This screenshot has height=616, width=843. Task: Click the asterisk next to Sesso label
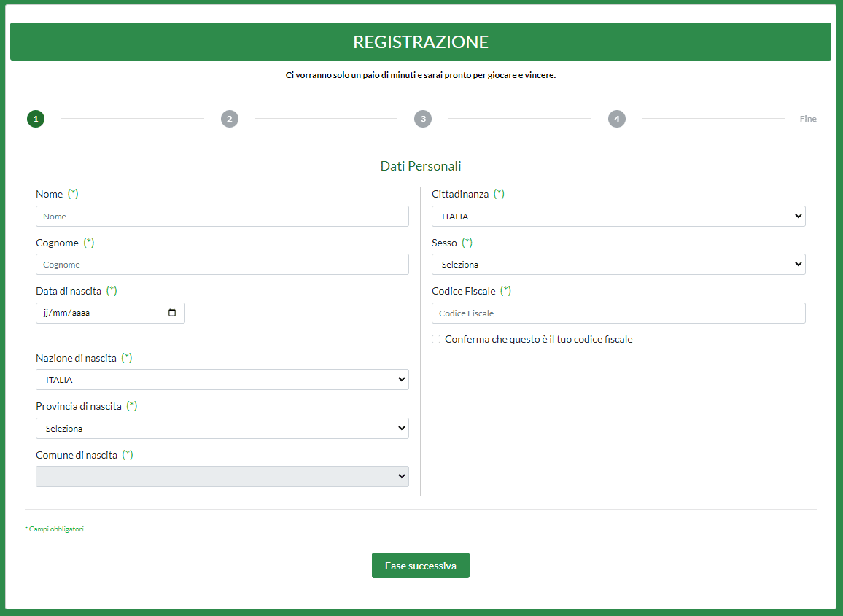[467, 243]
